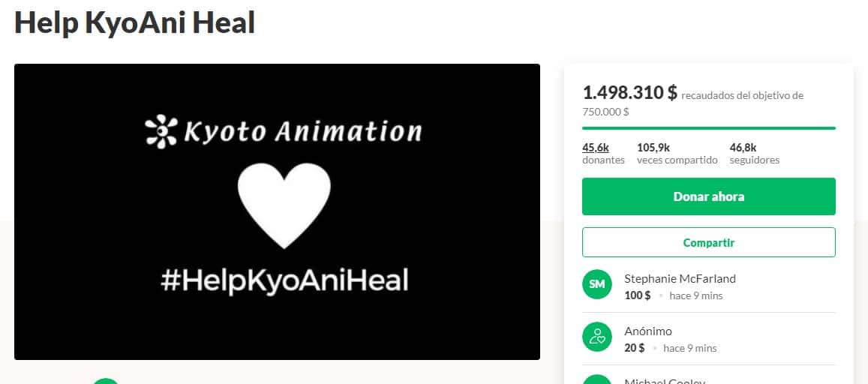Click the Help KyoAni Heal page title
This screenshot has width=868, height=384.
click(135, 22)
